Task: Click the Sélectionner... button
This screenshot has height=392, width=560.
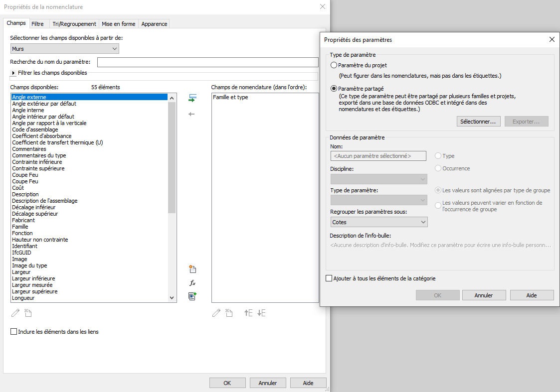Action: point(478,122)
